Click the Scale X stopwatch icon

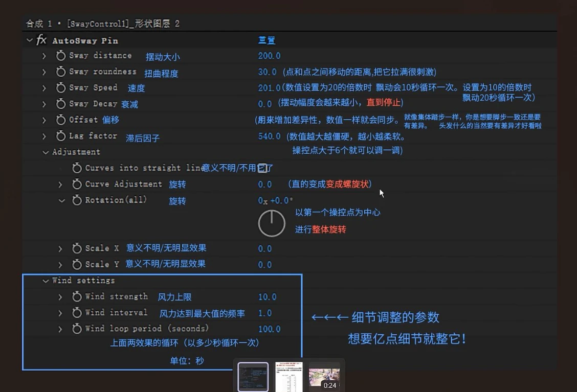pyautogui.click(x=77, y=248)
